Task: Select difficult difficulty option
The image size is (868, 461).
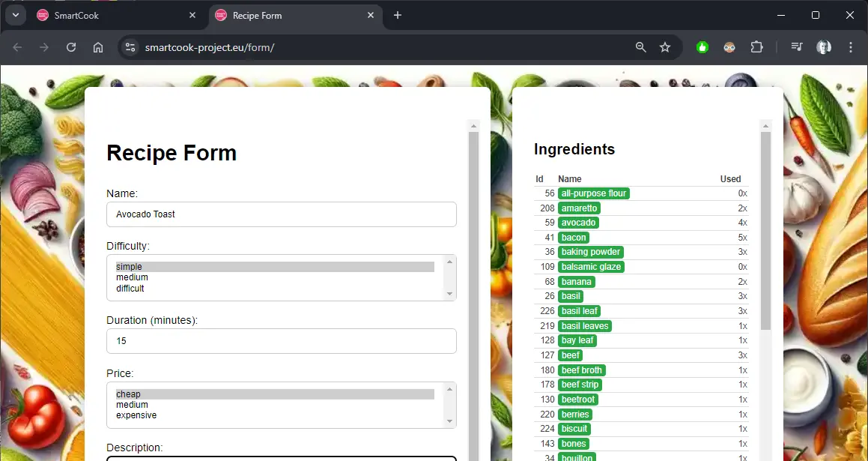Action: (275, 288)
